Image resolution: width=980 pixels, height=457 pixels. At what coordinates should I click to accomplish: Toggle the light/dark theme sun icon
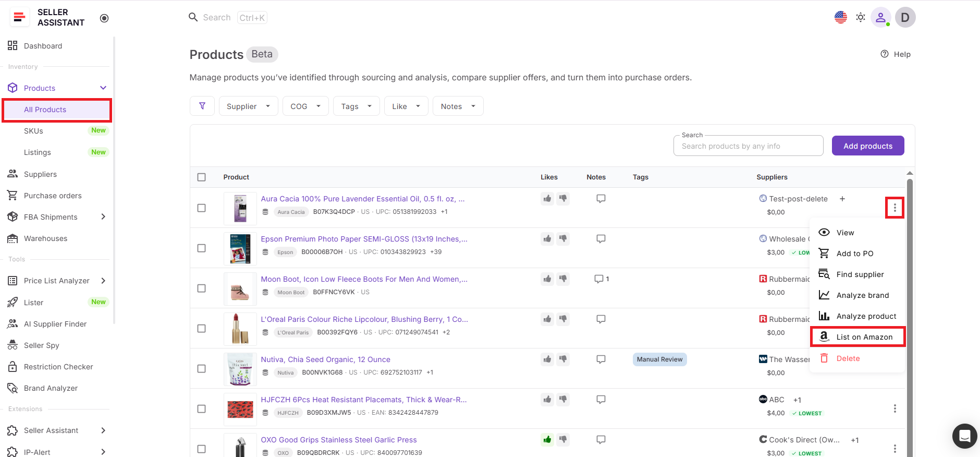861,17
